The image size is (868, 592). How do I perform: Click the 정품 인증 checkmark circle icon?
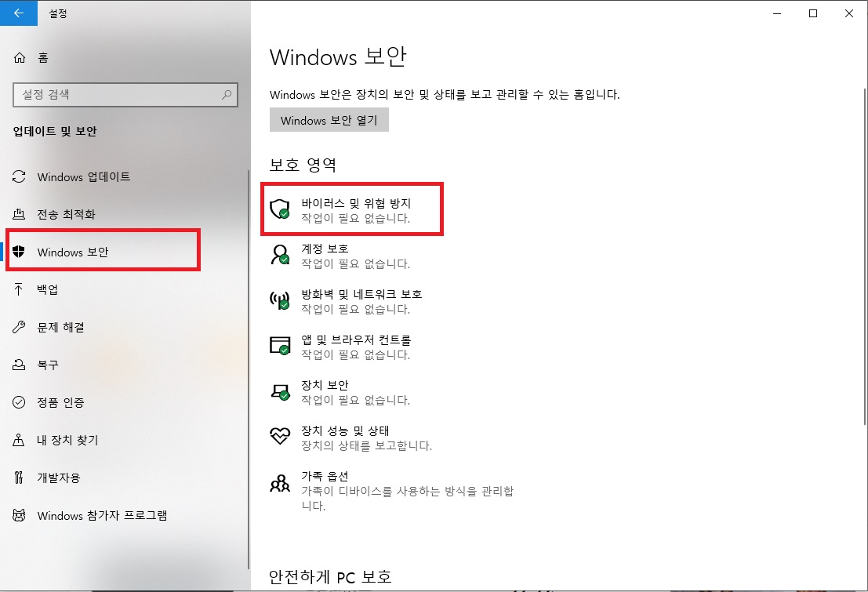(x=19, y=402)
